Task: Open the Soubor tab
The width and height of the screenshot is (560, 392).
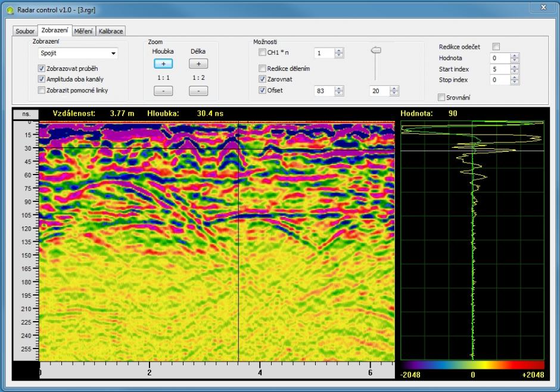Action: (25, 30)
